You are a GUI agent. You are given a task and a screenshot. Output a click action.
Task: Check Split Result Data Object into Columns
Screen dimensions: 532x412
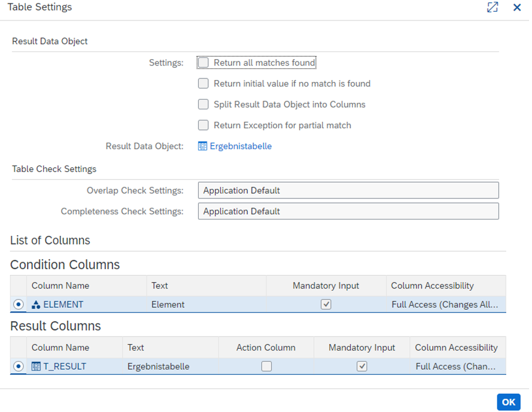203,105
